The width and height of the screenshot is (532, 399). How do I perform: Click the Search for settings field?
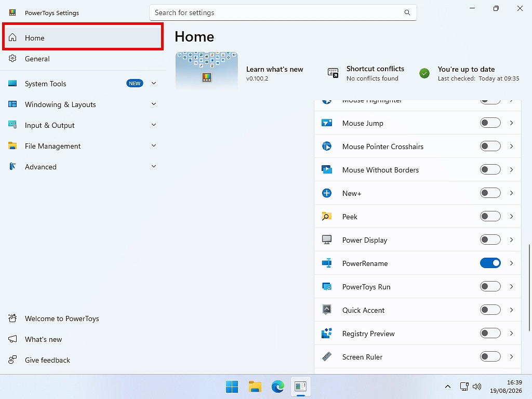[283, 12]
